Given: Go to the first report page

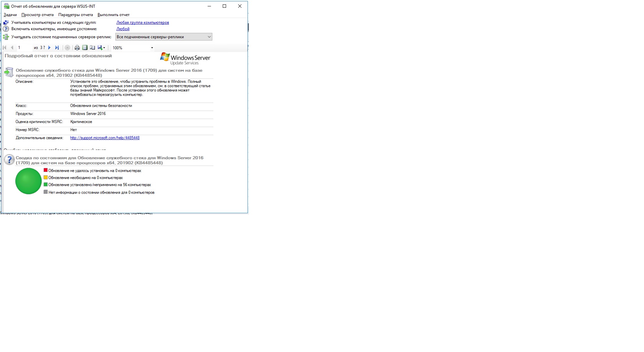Looking at the screenshot, I should [x=5, y=48].
